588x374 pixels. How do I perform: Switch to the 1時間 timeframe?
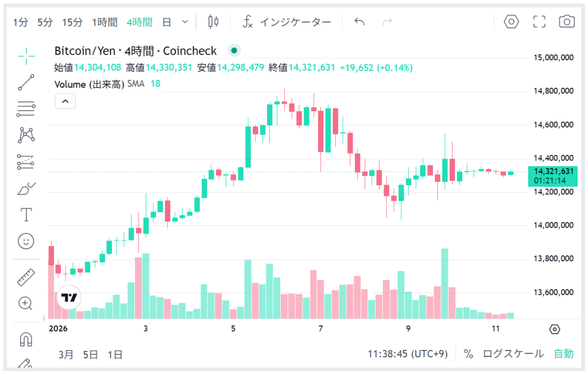[x=105, y=22]
